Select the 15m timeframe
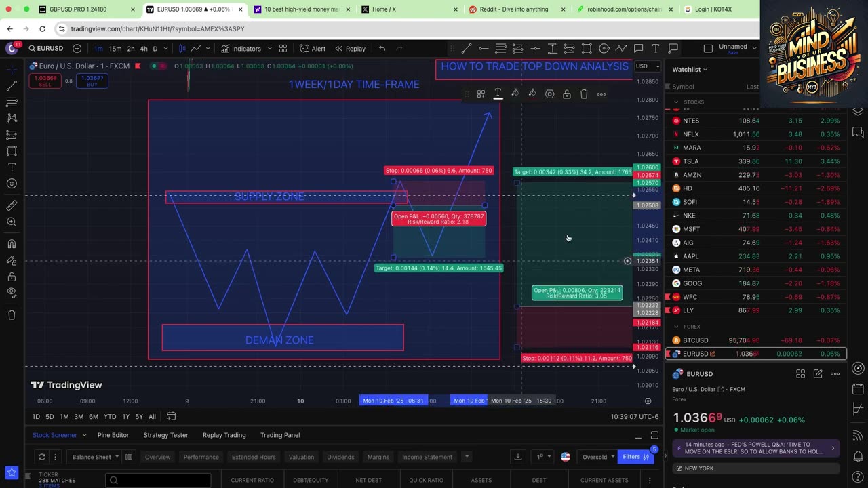The image size is (868, 488). point(115,49)
